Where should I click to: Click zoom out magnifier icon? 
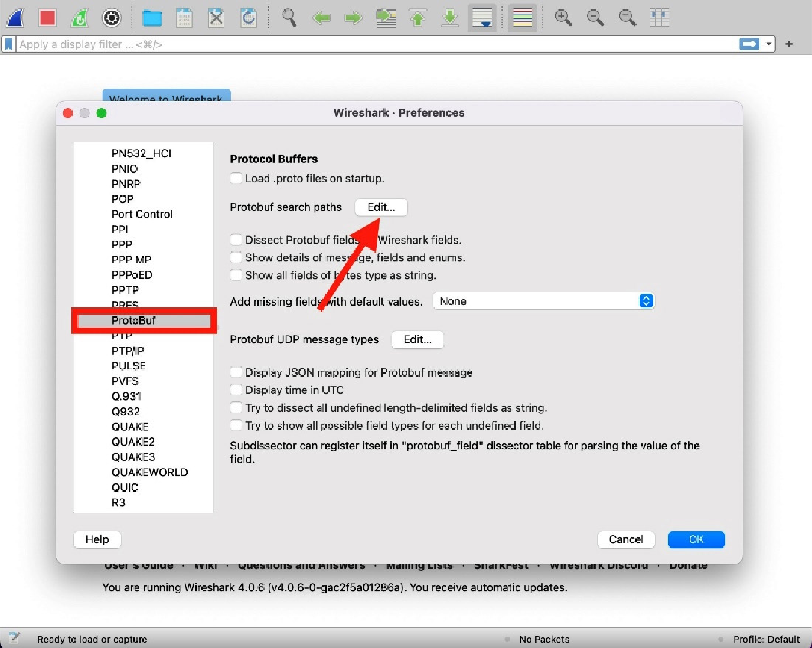[595, 18]
